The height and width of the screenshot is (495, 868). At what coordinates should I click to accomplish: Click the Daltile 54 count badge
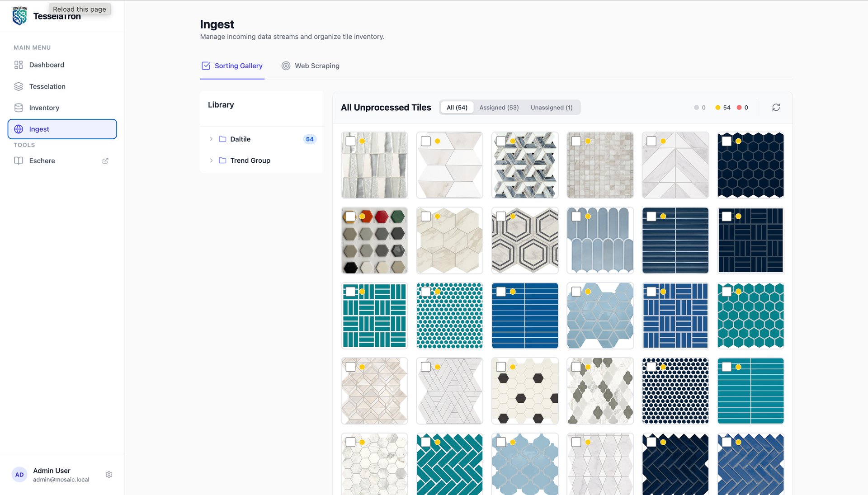click(310, 139)
